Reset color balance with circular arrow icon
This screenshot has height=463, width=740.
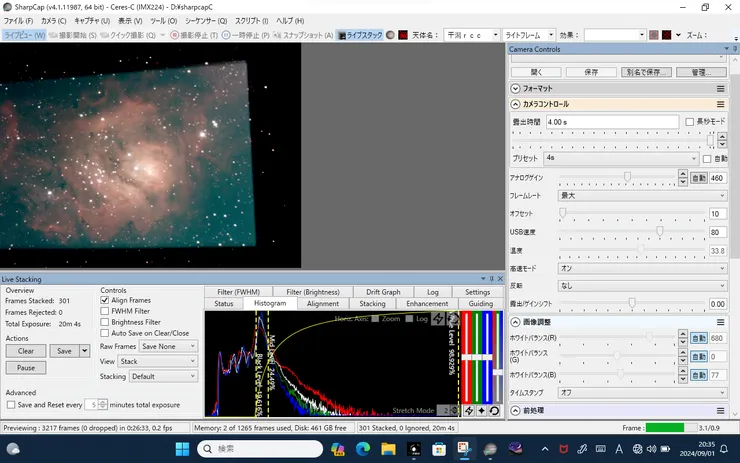[494, 410]
